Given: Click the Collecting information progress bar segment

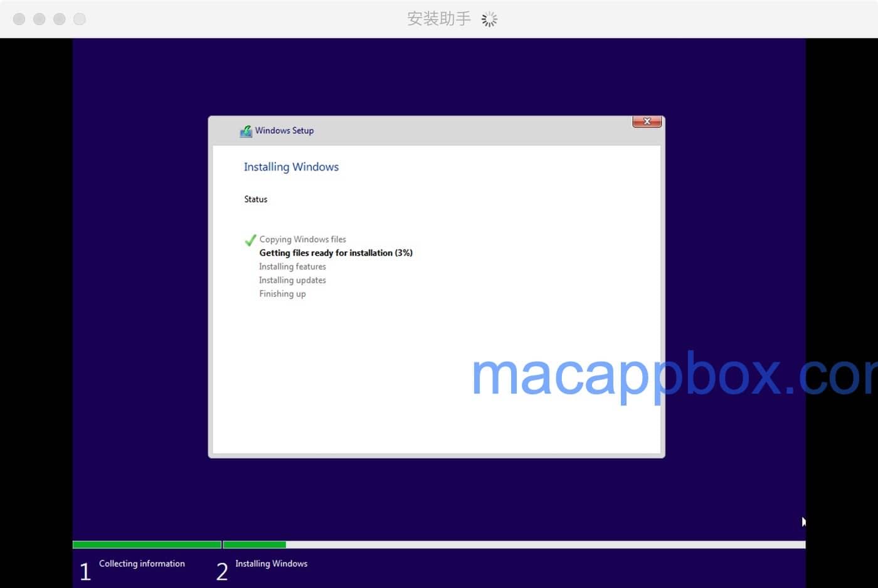Looking at the screenshot, I should pos(147,545).
